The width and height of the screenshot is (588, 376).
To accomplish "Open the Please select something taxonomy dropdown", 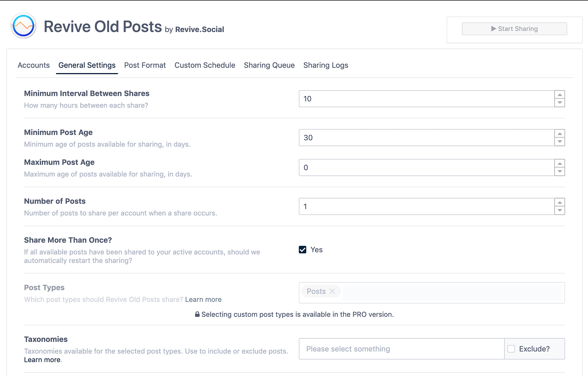I will point(401,348).
